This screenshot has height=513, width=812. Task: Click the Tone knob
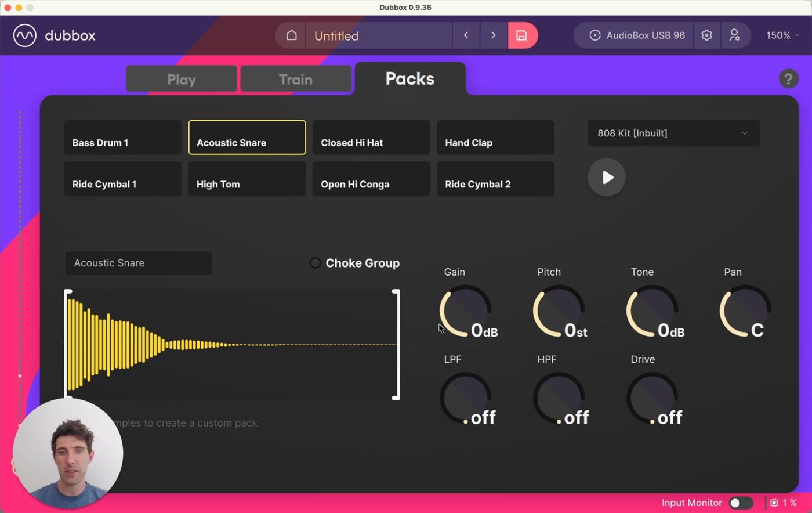pyautogui.click(x=652, y=311)
